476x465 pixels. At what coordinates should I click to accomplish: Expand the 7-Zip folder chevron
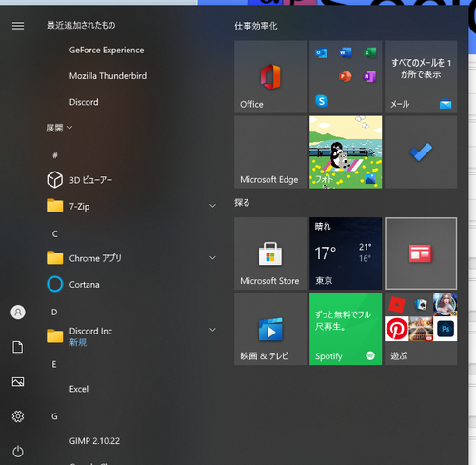click(212, 206)
